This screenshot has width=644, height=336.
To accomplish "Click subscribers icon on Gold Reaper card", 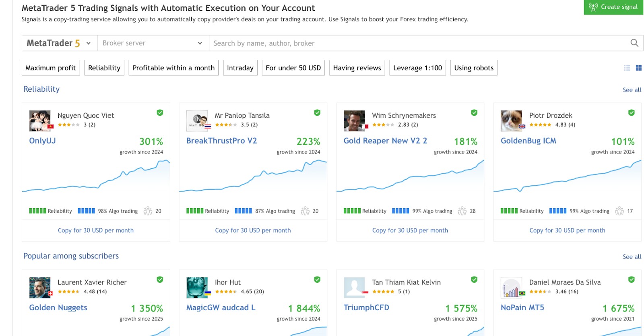I will pos(462,211).
